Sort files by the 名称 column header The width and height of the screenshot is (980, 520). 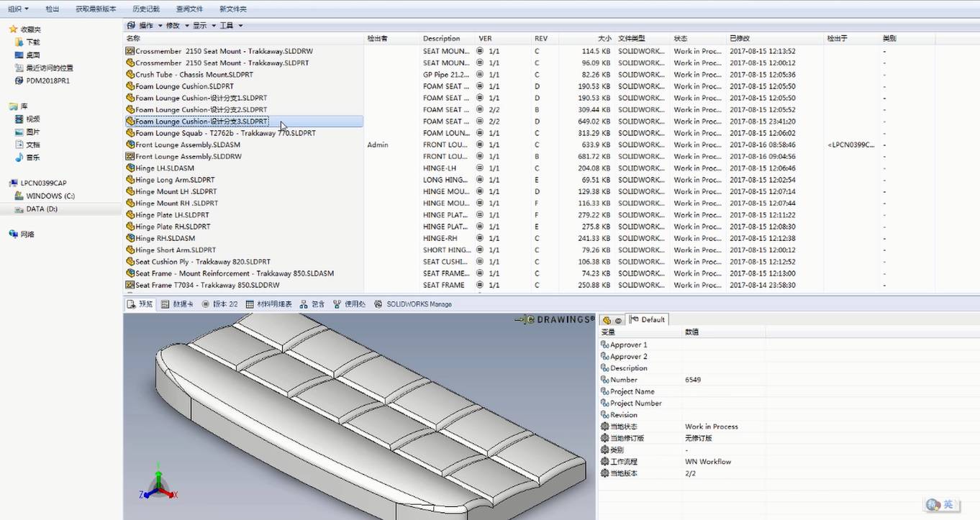tap(133, 38)
